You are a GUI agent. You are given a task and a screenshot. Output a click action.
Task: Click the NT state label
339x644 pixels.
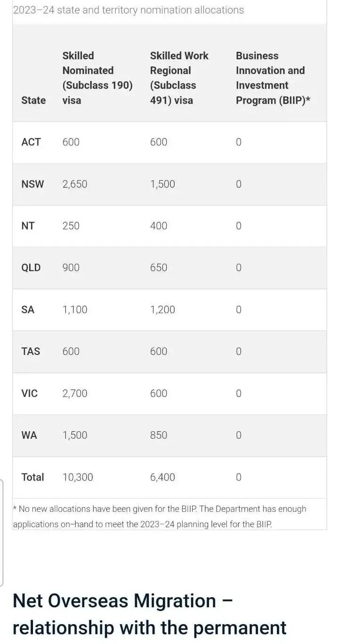[28, 226]
